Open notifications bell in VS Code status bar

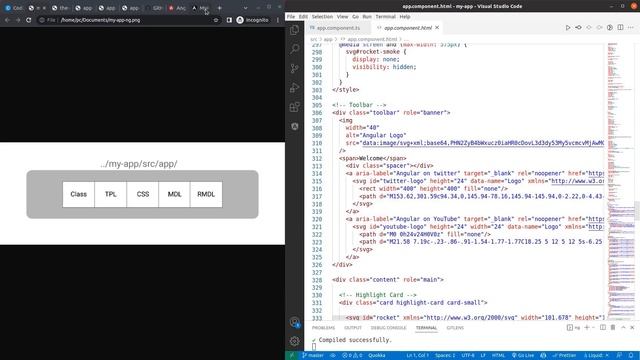pyautogui.click(x=631, y=356)
